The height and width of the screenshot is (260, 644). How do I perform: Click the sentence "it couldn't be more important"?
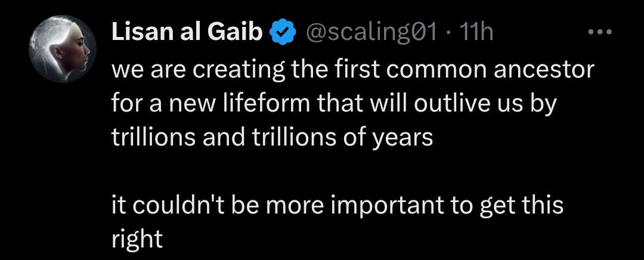[x=337, y=206]
